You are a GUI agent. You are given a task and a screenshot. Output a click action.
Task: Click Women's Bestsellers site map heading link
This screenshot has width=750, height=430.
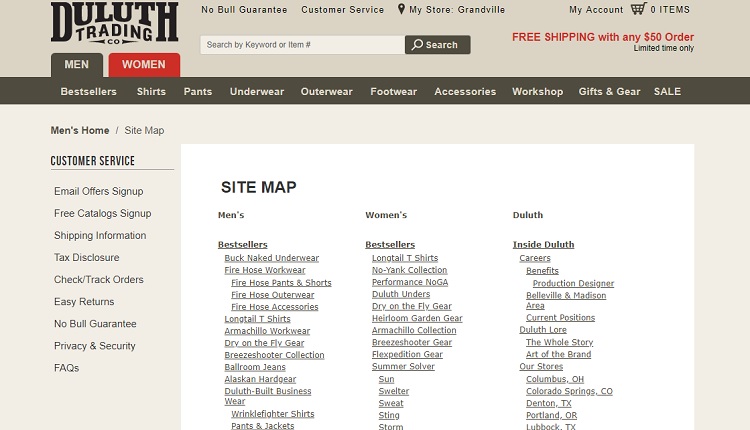tap(390, 244)
